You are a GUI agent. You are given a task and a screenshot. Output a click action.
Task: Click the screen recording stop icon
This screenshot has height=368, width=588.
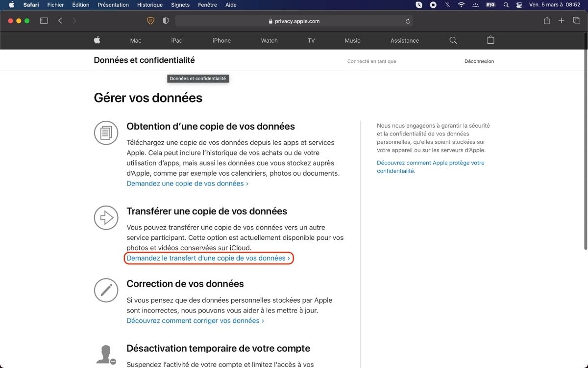(433, 5)
